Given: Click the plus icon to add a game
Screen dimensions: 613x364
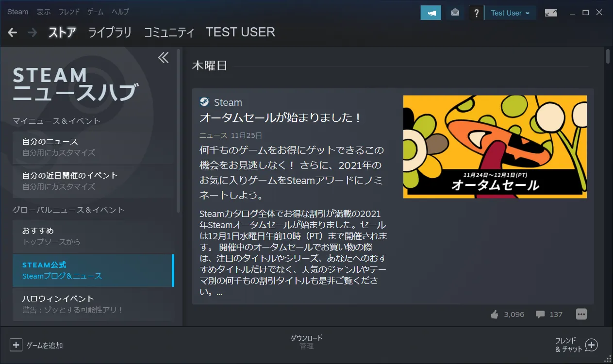Looking at the screenshot, I should tap(16, 345).
